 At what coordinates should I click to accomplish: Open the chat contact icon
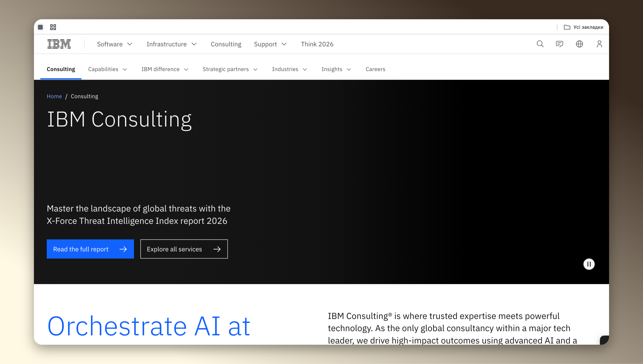[559, 44]
